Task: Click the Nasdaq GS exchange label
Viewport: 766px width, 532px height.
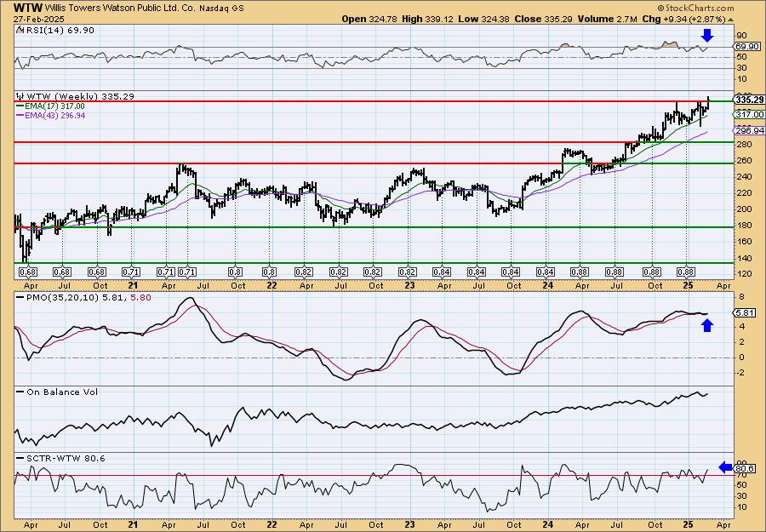Action: [222, 9]
